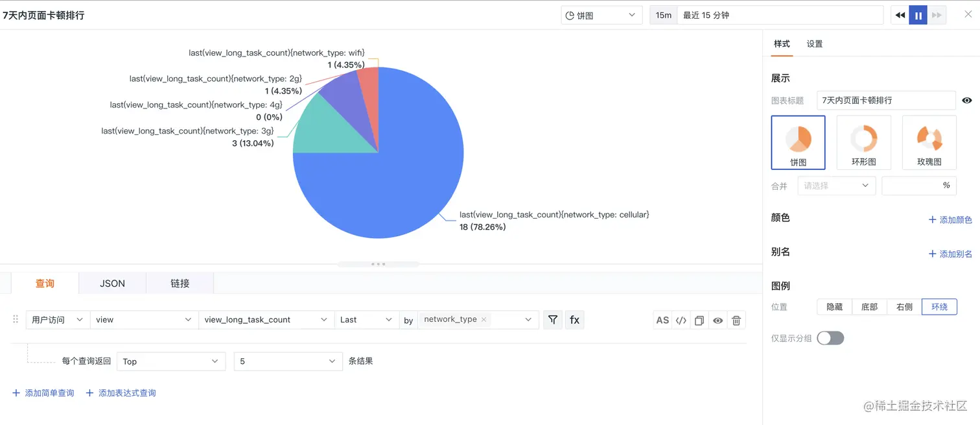Image resolution: width=980 pixels, height=425 pixels.
Task: Click the copy query icon
Action: [699, 320]
